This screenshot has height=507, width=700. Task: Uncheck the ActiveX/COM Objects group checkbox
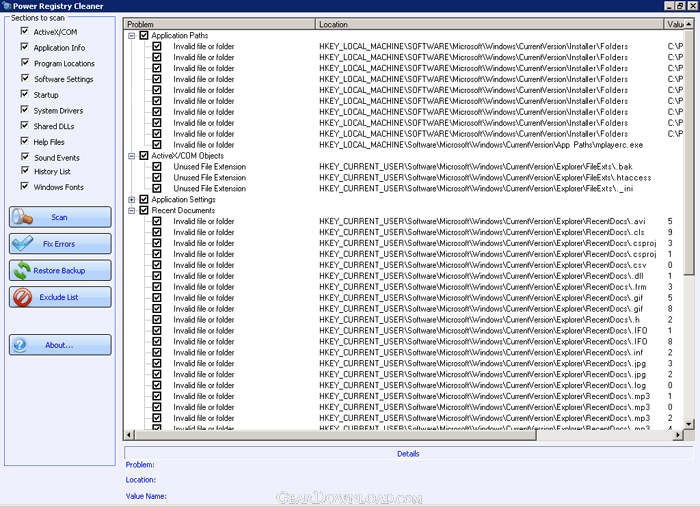coord(144,155)
